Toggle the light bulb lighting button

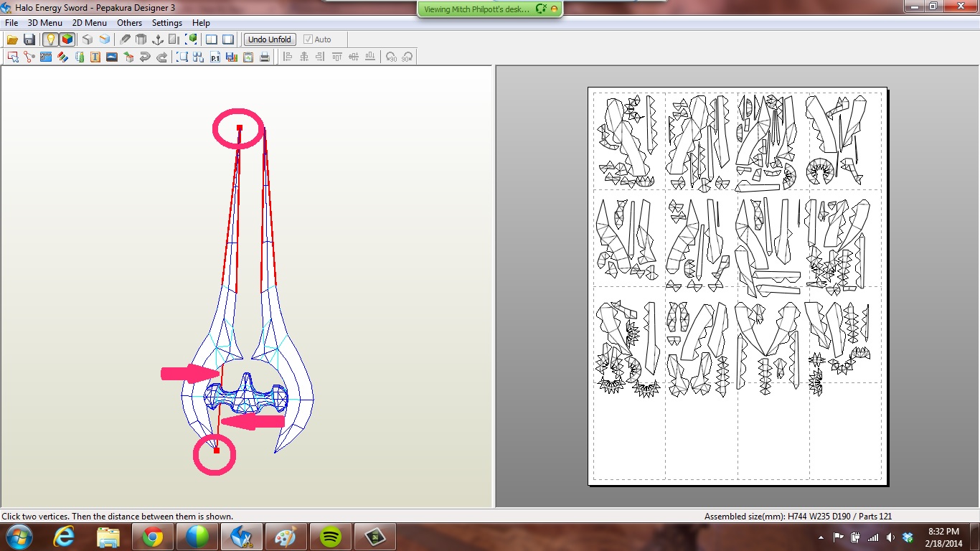[x=50, y=39]
